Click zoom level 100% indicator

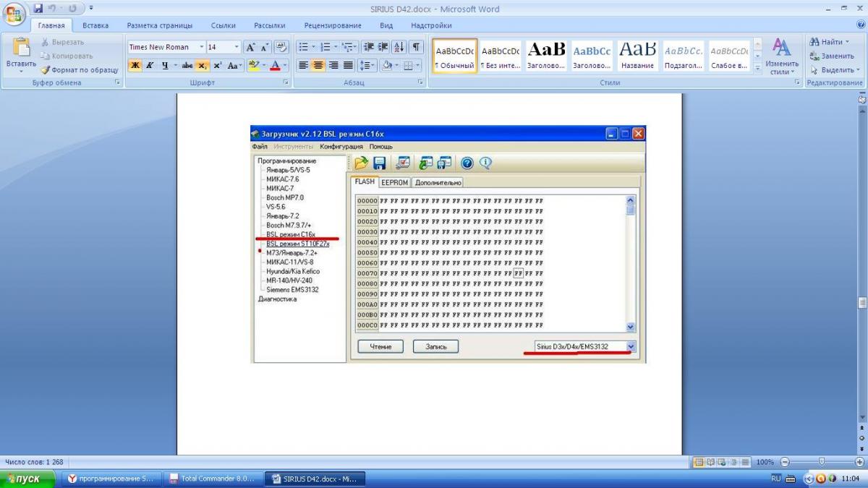pos(765,462)
